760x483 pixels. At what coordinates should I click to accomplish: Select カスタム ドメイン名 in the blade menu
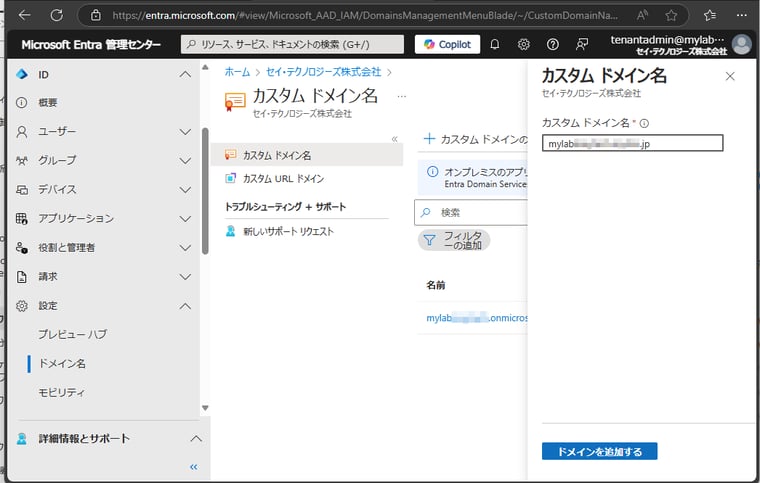tap(307, 155)
